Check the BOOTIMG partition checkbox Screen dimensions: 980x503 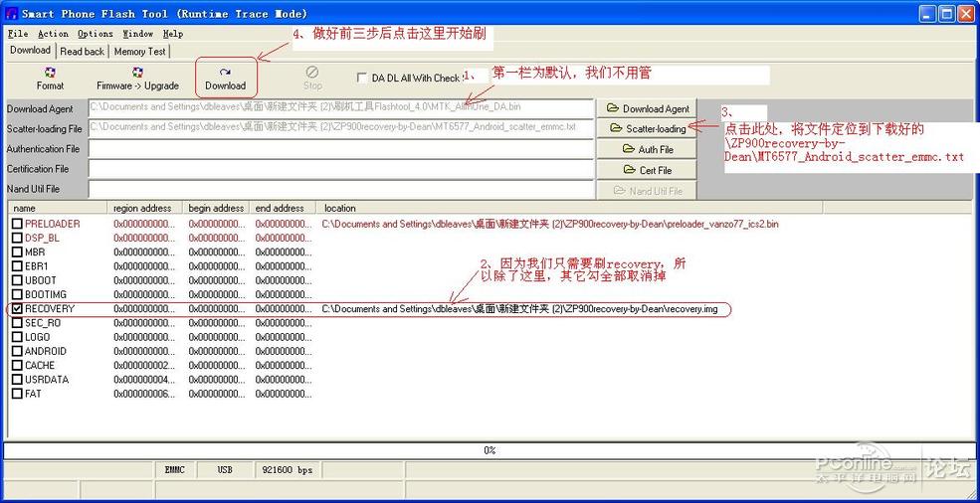pyautogui.click(x=18, y=294)
